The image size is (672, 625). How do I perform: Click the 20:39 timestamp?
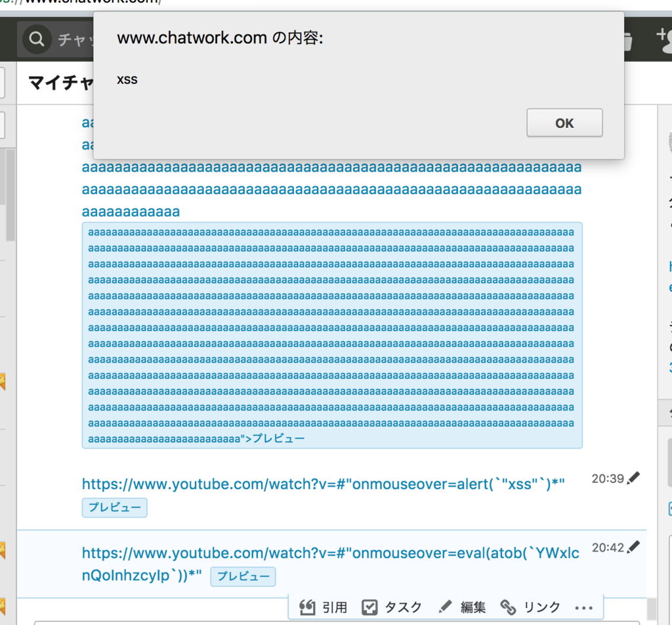[x=608, y=479]
